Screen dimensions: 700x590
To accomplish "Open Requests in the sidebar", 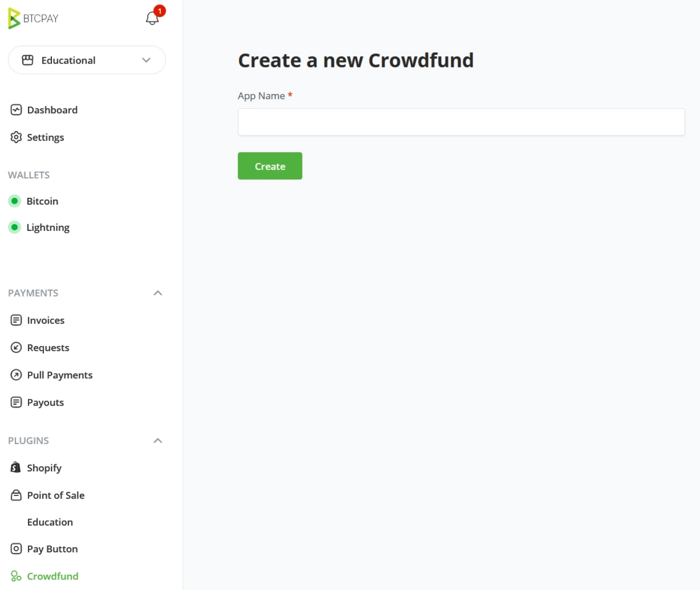I will tap(48, 348).
